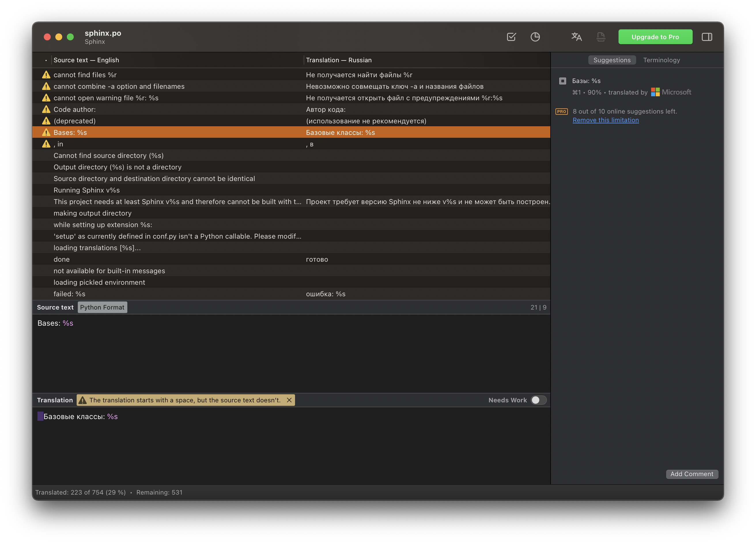This screenshot has width=756, height=543.
Task: Select the Suggestions tab
Action: point(612,60)
